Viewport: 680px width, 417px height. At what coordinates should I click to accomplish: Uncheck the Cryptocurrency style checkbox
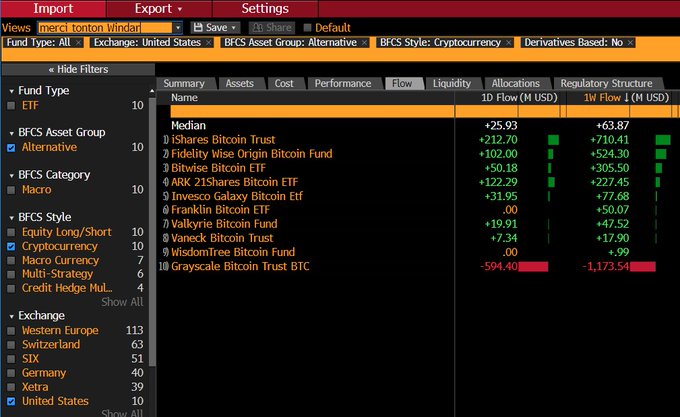(x=11, y=246)
